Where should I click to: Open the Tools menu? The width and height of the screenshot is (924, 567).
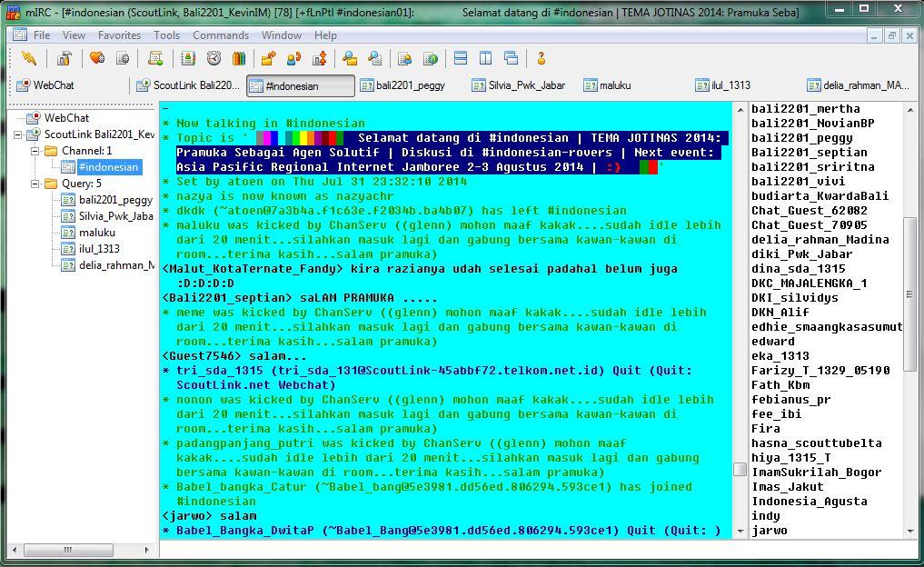[166, 35]
